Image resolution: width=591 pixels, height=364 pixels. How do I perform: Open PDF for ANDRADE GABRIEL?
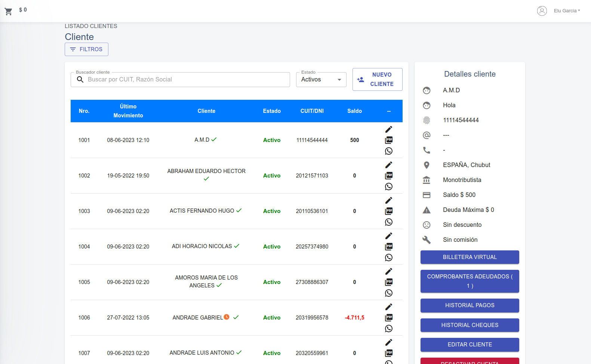[x=389, y=318]
